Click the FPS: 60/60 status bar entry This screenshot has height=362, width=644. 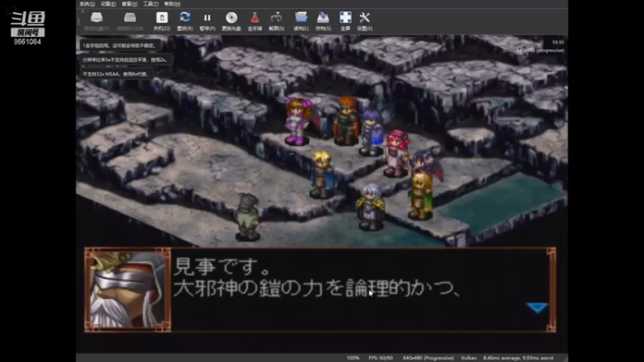click(380, 358)
